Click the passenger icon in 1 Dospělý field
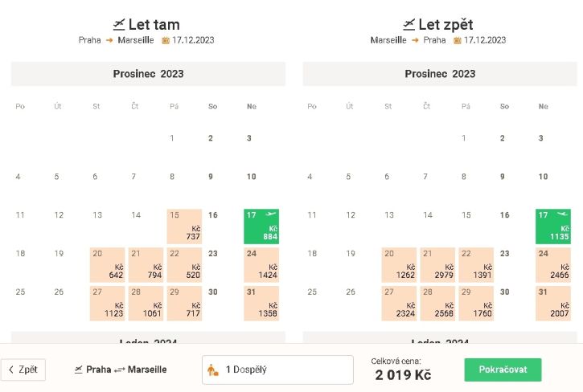Viewport: 583px width, 392px height. 212,370
